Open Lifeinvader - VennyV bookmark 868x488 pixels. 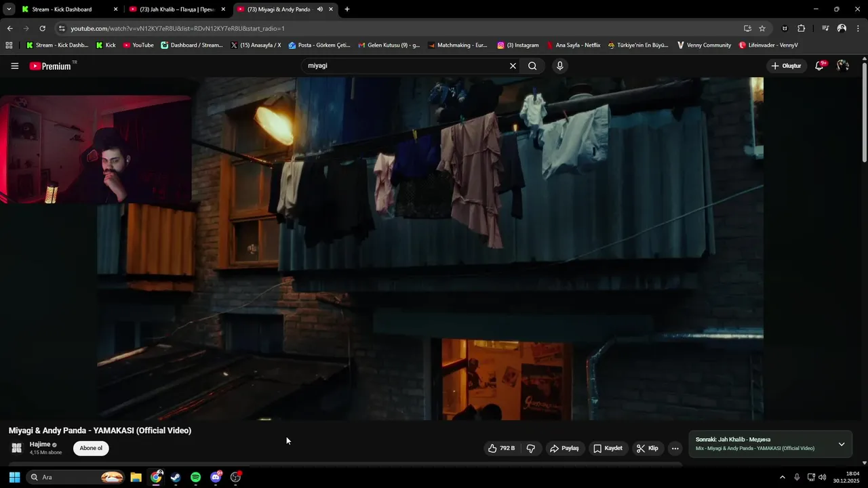point(768,45)
